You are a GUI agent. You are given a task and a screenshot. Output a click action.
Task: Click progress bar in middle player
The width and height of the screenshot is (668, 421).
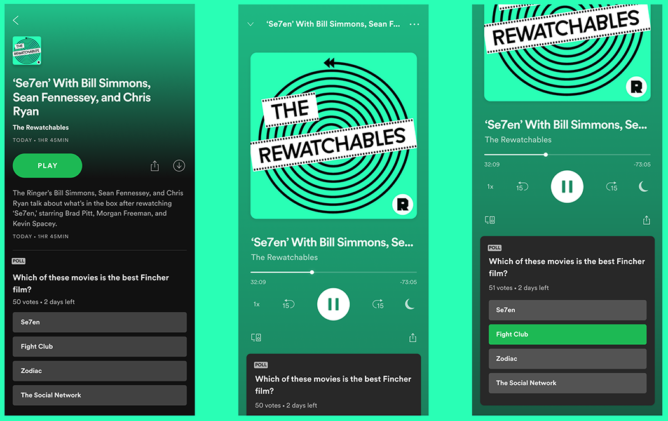[x=334, y=272]
